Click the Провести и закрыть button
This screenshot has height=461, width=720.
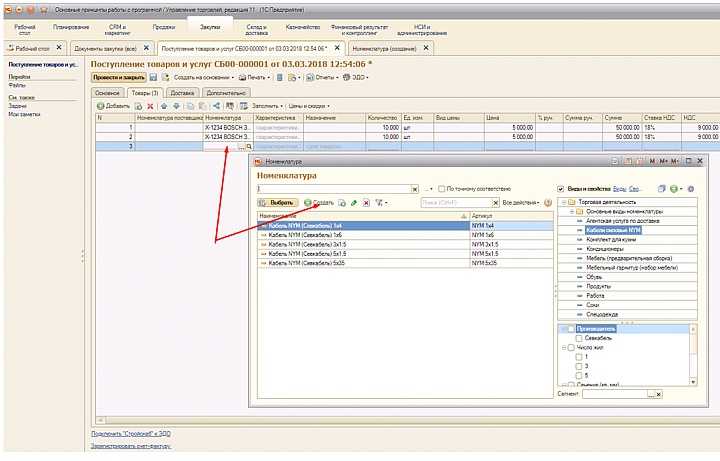click(x=119, y=78)
